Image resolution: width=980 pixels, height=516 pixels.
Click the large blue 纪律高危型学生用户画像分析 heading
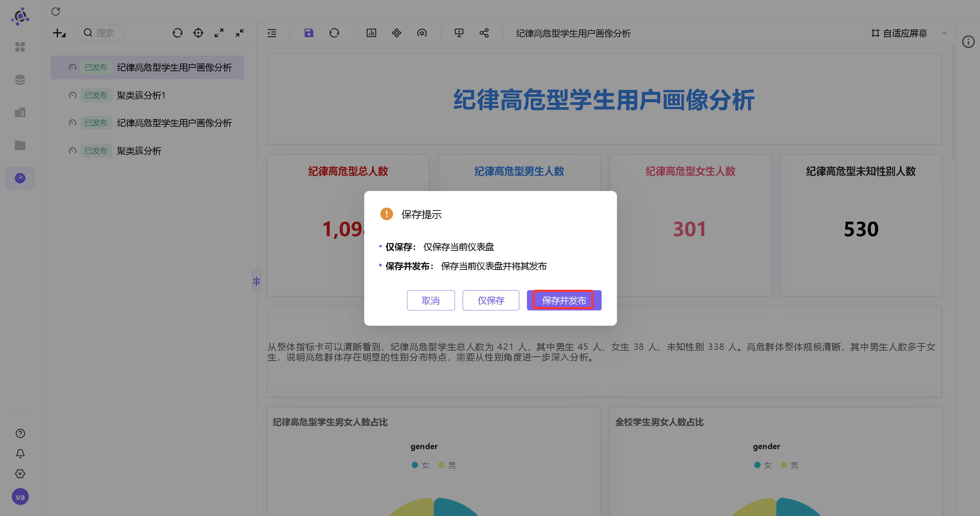pos(604,100)
